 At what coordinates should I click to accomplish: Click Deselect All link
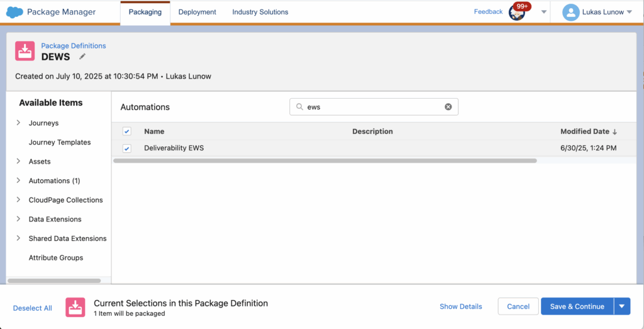pyautogui.click(x=33, y=308)
